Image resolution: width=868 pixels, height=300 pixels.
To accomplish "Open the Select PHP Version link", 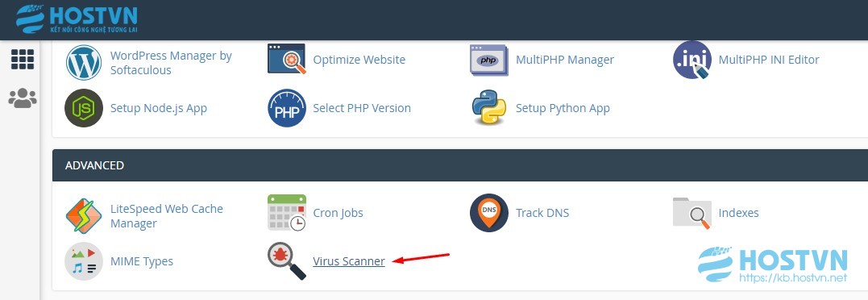I will click(362, 108).
